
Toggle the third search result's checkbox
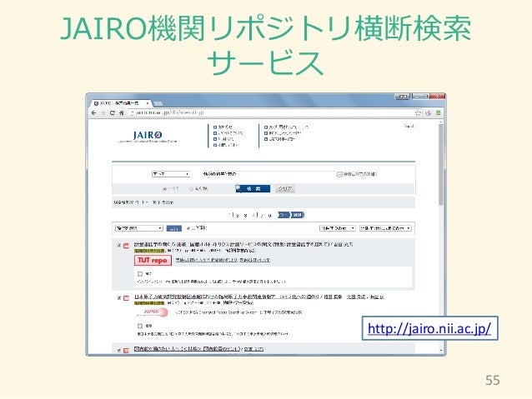pyautogui.click(x=119, y=350)
